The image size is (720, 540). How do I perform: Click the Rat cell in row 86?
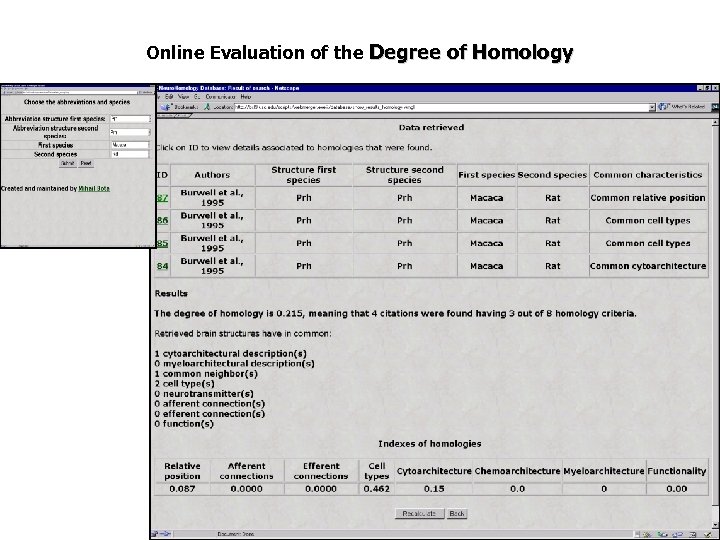tap(552, 220)
